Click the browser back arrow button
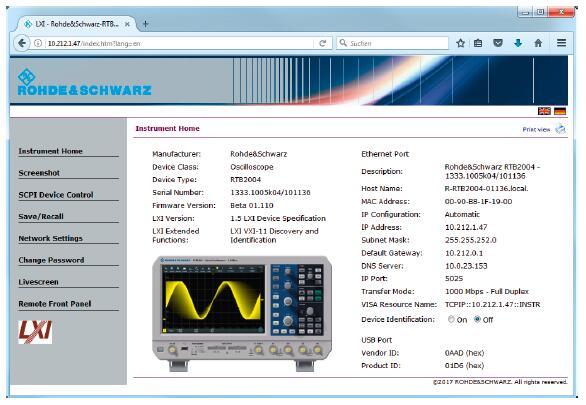Image resolution: width=586 pixels, height=405 pixels. [22, 43]
